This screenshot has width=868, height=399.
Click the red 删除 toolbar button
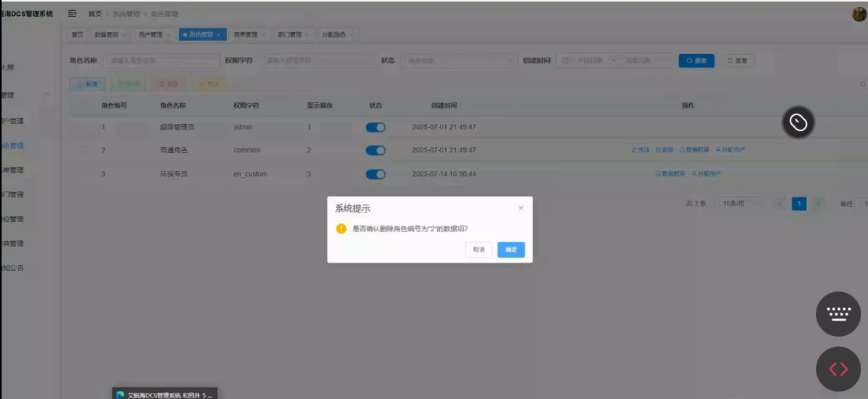[x=169, y=84]
